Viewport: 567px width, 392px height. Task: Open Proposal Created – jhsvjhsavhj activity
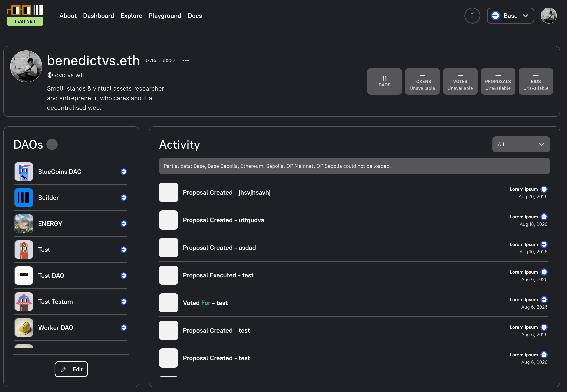click(353, 192)
